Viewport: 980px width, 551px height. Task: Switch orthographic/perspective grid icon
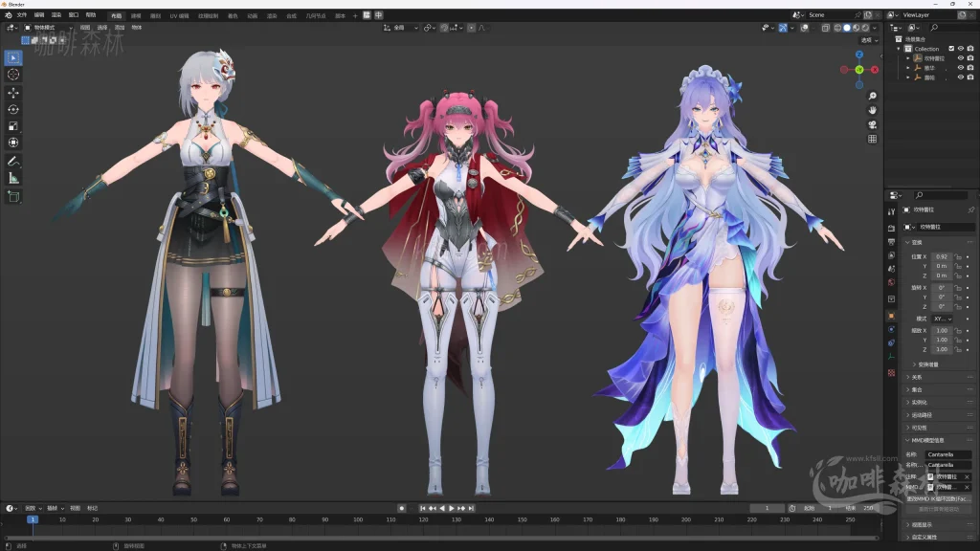click(873, 140)
